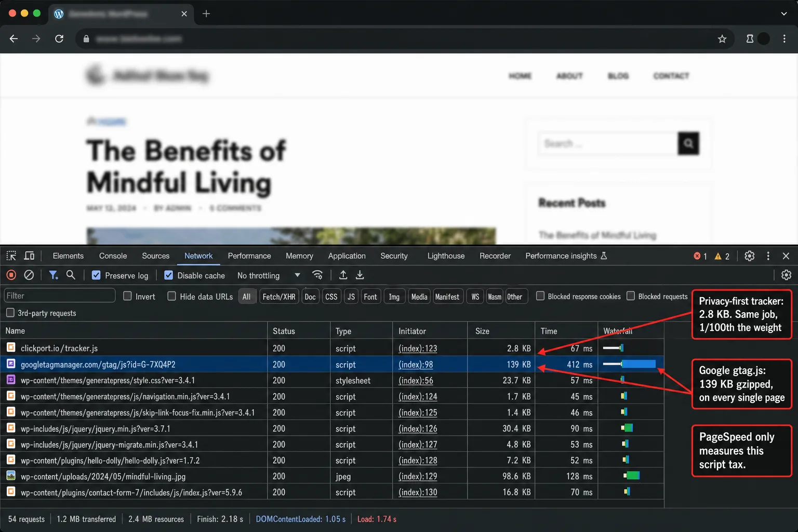Open DevTools settings gear
798x532 pixels.
click(749, 256)
